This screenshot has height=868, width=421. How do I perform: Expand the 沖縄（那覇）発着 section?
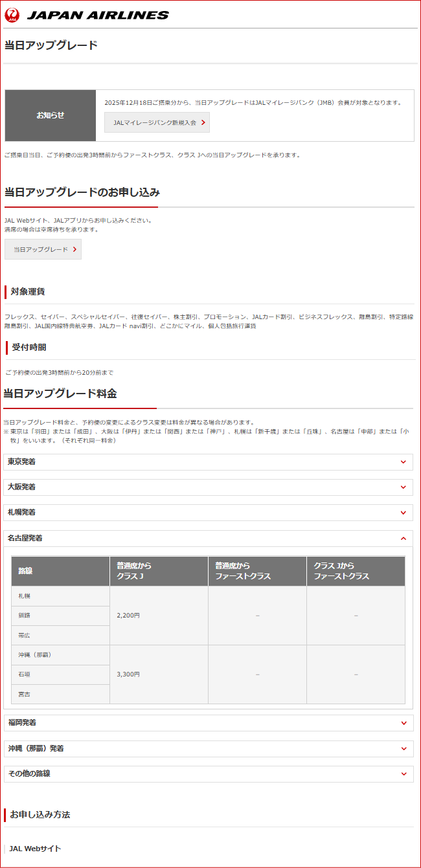pyautogui.click(x=209, y=748)
